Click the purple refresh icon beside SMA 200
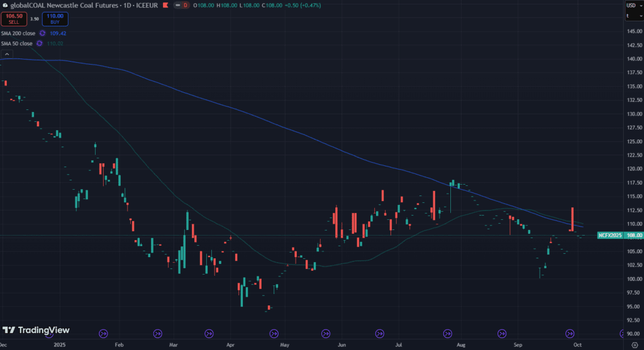 point(42,33)
